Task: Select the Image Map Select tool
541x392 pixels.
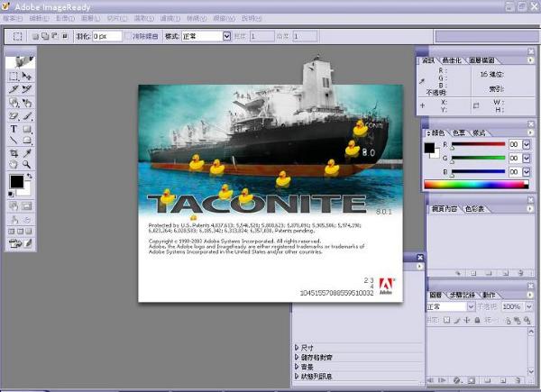Action: point(27,103)
